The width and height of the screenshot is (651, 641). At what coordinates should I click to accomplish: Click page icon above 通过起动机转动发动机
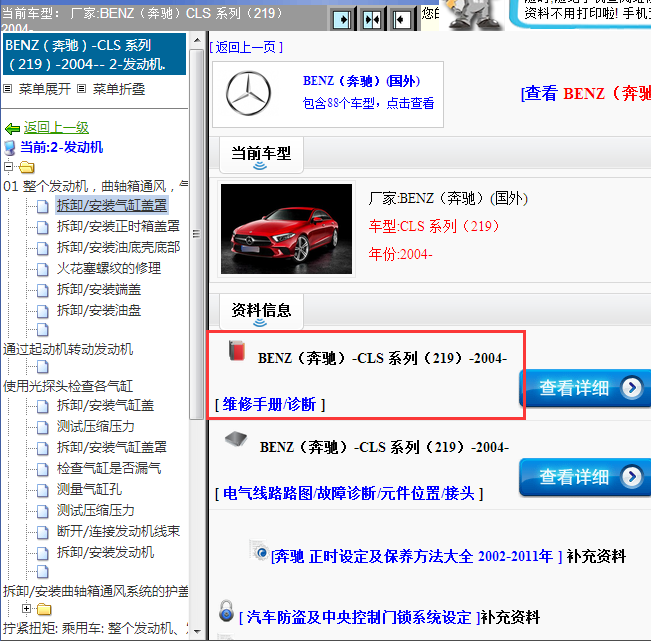(42, 330)
